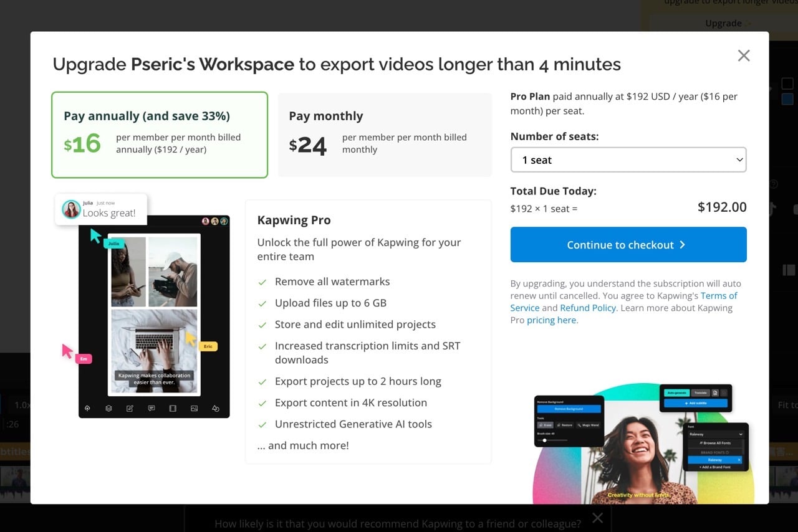This screenshot has width=798, height=532.
Task: Click 'Export content in 4K resolution' text
Action: (x=351, y=402)
